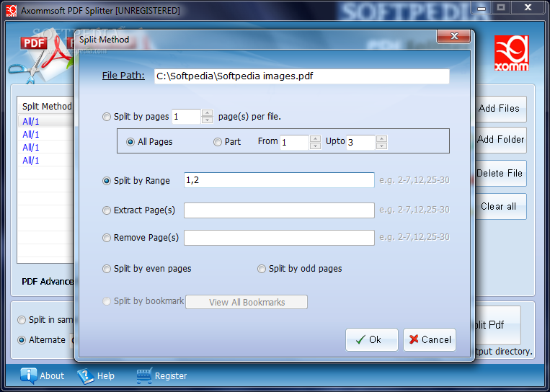This screenshot has height=392, width=550.
Task: Click the Remove Page(s) text box
Action: [279, 238]
